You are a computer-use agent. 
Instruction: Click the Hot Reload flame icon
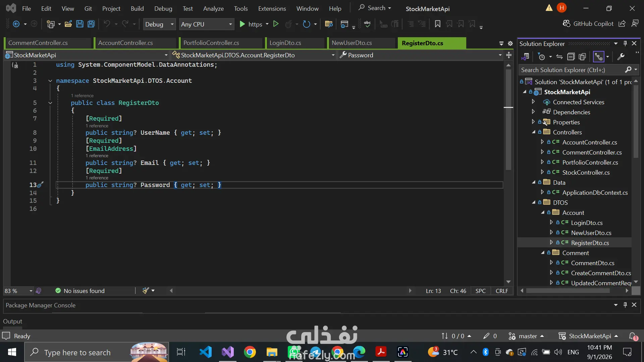coord(288,24)
